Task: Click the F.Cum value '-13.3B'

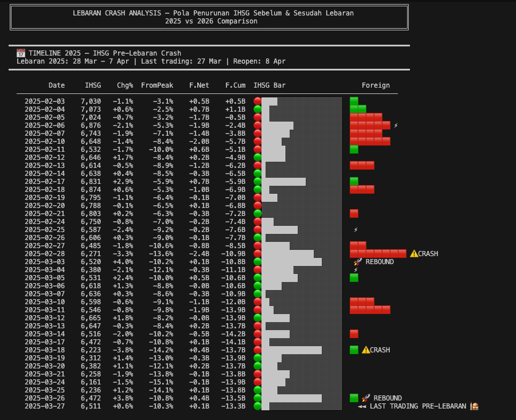Action: pos(233,406)
